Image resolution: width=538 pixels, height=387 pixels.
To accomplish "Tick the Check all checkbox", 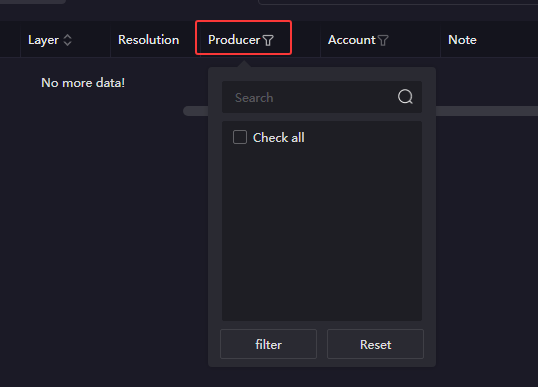I will click(x=240, y=137).
